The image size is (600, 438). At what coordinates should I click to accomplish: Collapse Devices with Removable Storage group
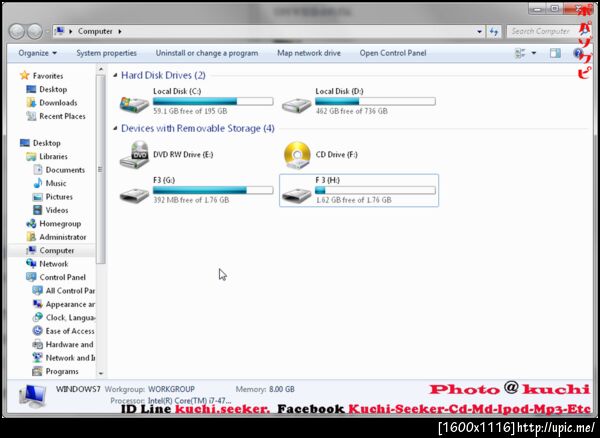point(115,129)
